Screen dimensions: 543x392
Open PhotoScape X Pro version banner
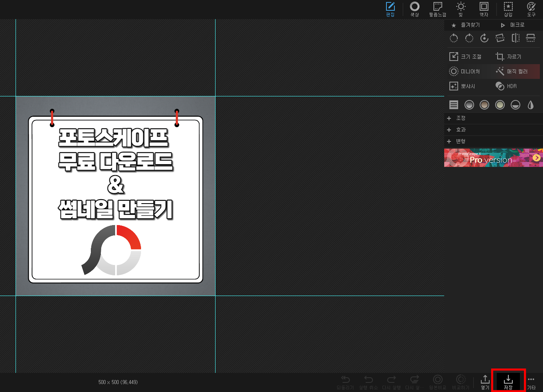(494, 158)
